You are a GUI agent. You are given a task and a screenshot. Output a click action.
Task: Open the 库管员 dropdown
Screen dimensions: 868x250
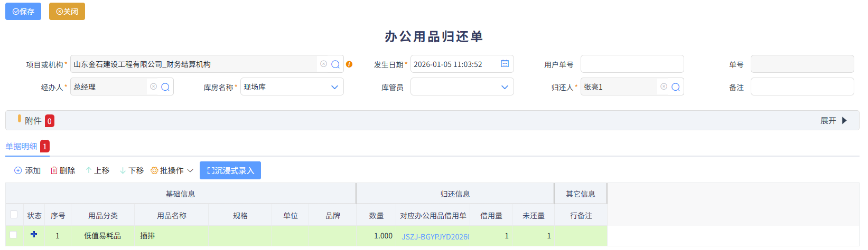click(x=504, y=87)
